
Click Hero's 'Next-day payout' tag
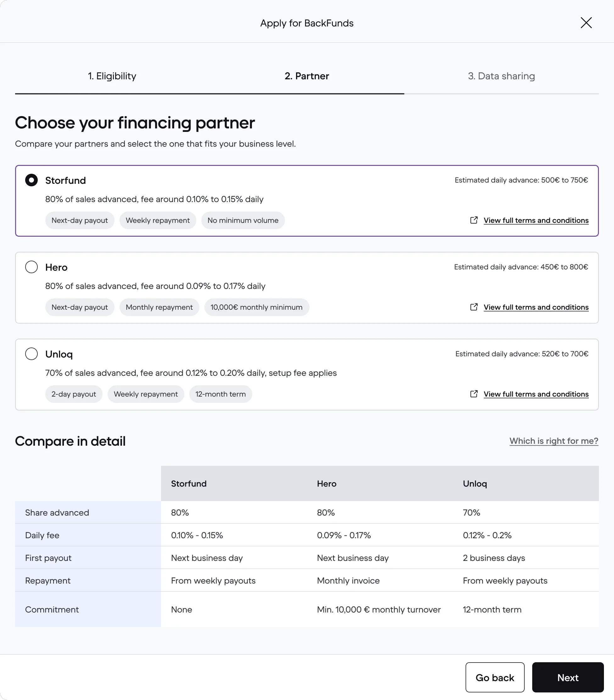[x=80, y=307]
